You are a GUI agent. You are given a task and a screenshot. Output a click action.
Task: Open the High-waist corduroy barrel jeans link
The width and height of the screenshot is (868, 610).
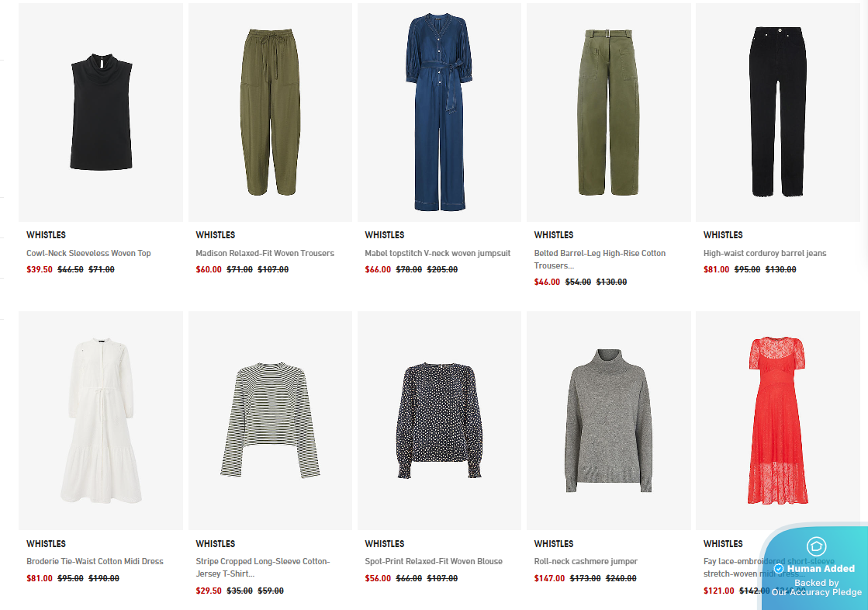pyautogui.click(x=765, y=253)
